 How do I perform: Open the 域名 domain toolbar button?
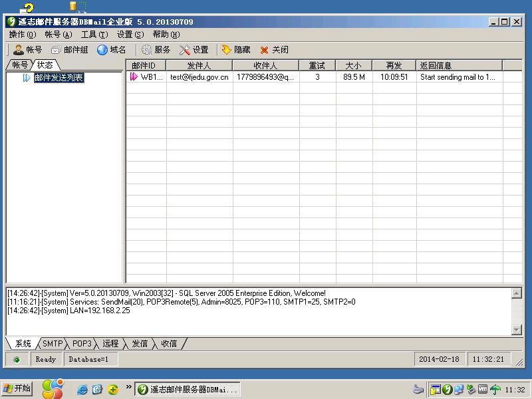coord(111,50)
